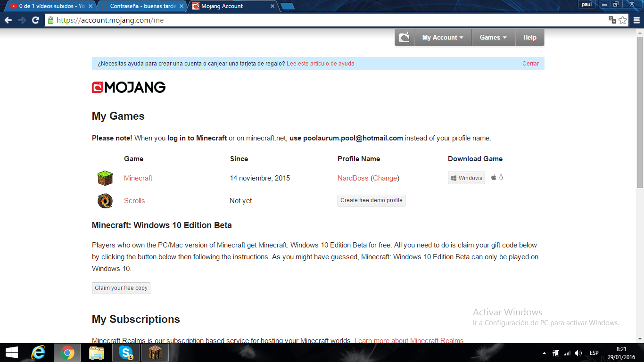Image resolution: width=644 pixels, height=362 pixels.
Task: Click the 'Download Game' column header
Action: coord(475,159)
